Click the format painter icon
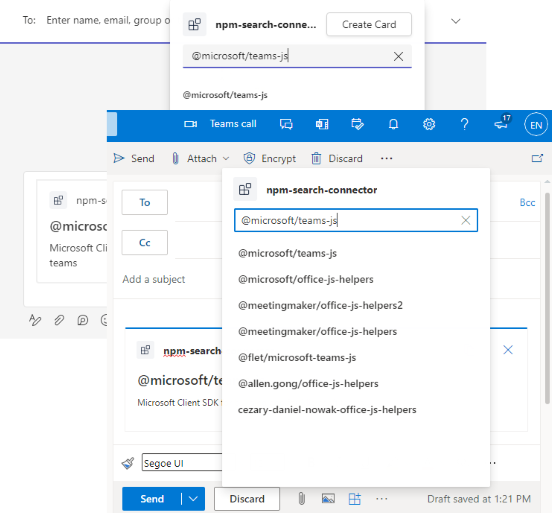 coord(128,463)
